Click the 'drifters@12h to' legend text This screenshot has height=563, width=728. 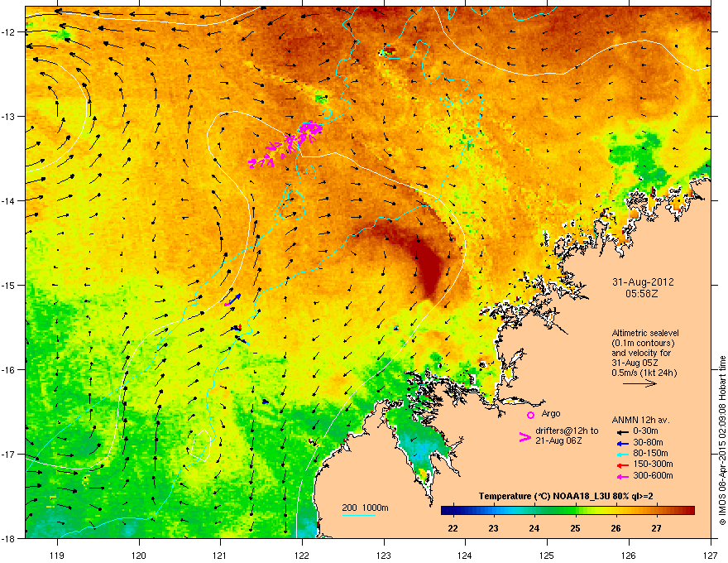tap(567, 431)
